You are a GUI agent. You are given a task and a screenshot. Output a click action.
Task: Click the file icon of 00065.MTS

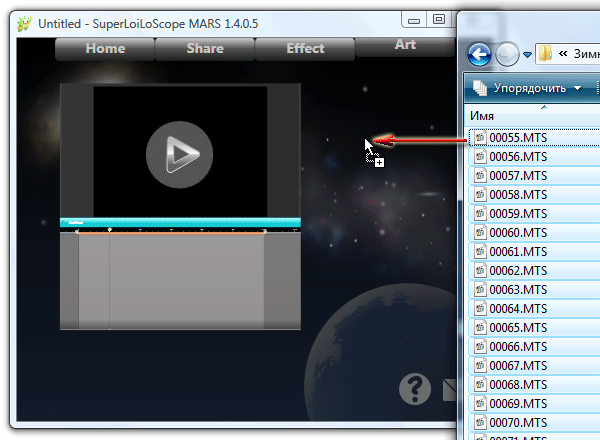click(x=480, y=328)
